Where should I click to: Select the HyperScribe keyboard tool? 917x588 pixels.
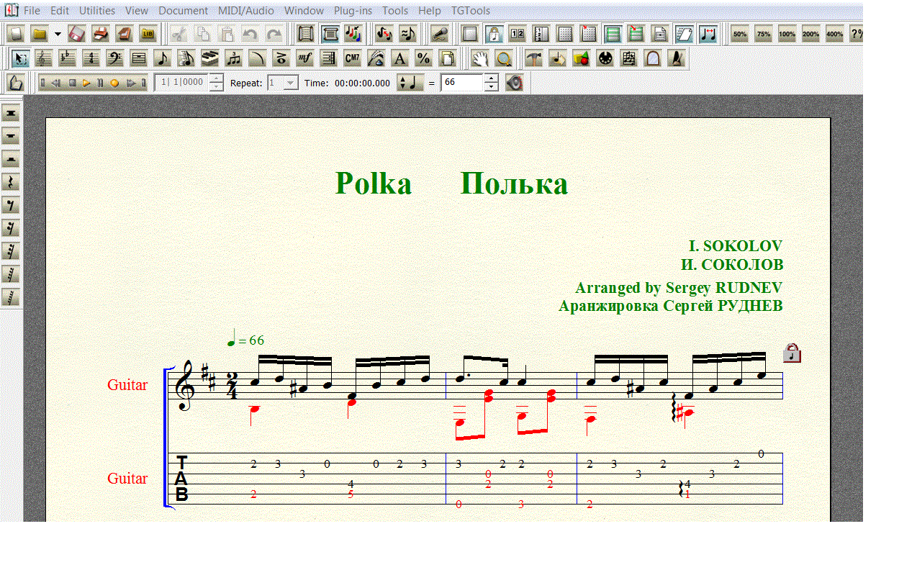[x=209, y=58]
